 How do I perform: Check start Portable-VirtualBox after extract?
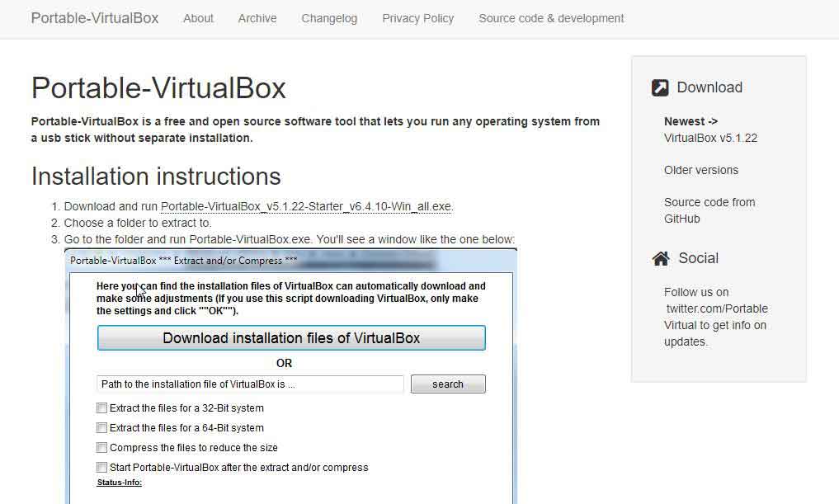tap(101, 467)
